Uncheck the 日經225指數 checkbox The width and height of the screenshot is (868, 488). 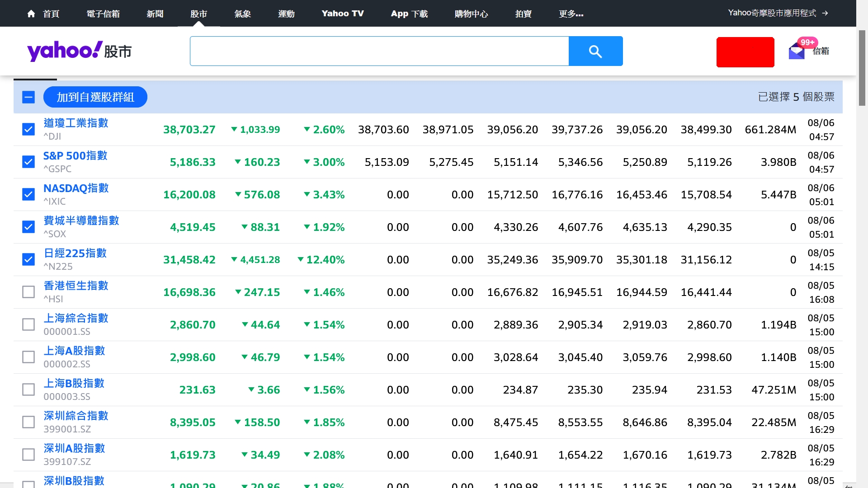(x=28, y=259)
